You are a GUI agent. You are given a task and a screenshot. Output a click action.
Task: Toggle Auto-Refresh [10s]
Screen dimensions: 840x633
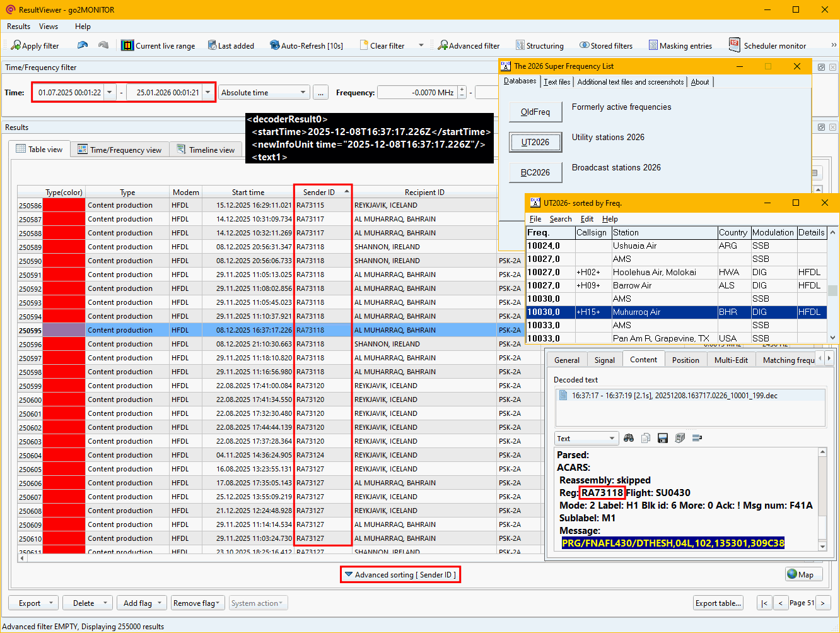[x=306, y=45]
